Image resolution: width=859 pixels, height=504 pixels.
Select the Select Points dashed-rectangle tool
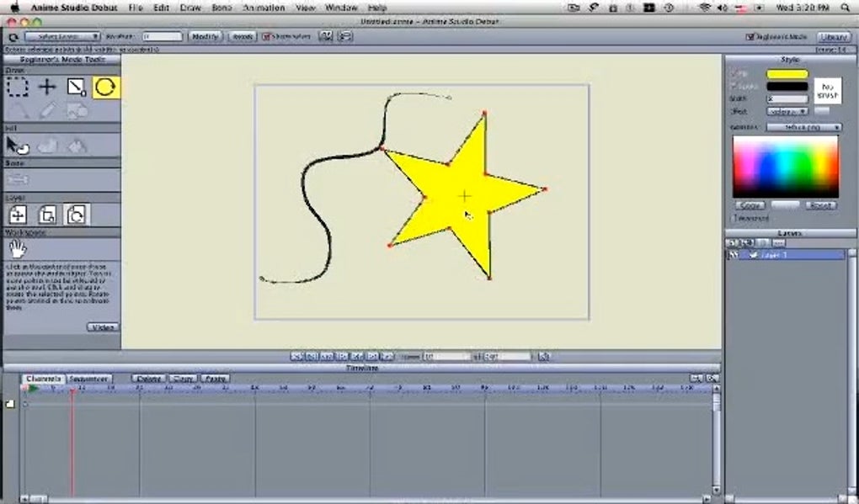pyautogui.click(x=18, y=87)
